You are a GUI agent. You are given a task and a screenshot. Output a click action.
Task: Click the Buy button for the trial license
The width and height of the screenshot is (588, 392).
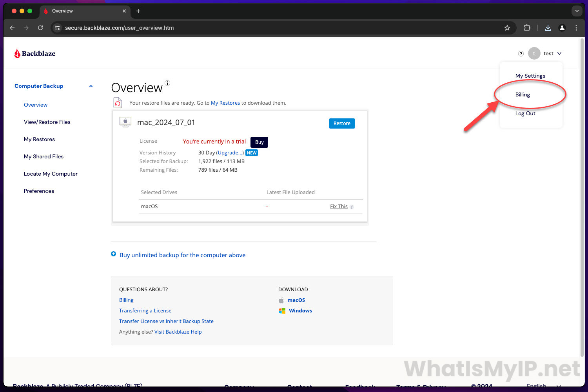coord(259,142)
